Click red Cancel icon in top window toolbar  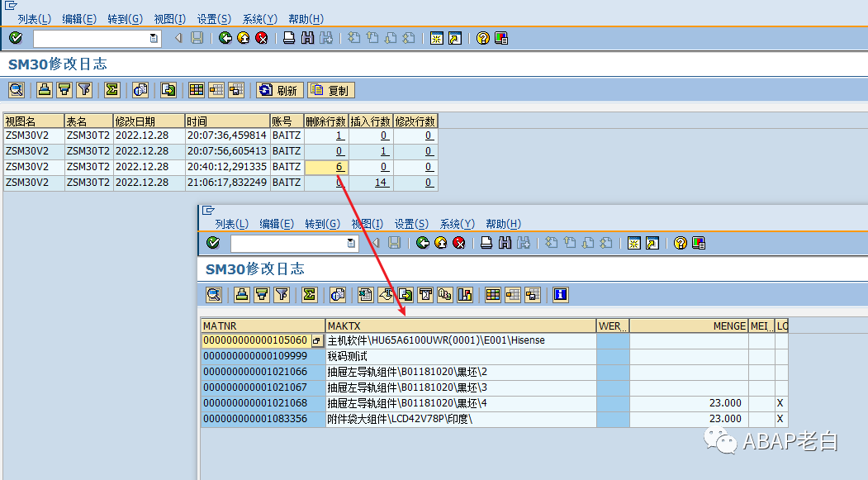click(x=261, y=38)
